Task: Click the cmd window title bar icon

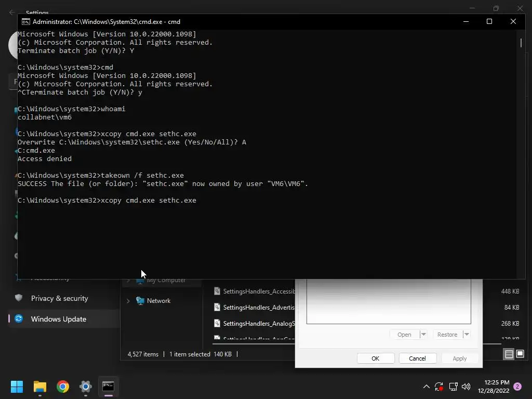Action: (26, 22)
